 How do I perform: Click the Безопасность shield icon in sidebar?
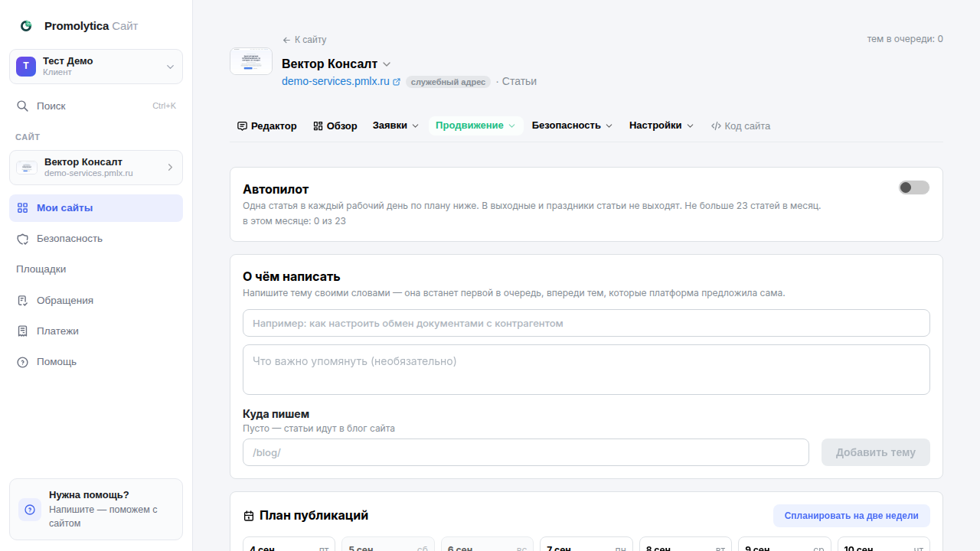tap(23, 239)
